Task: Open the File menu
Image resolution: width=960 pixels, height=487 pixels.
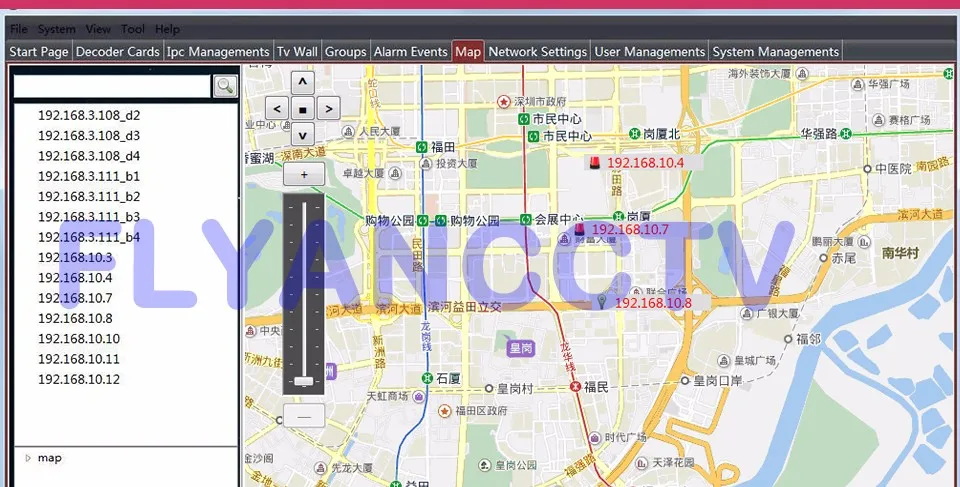Action: [19, 29]
